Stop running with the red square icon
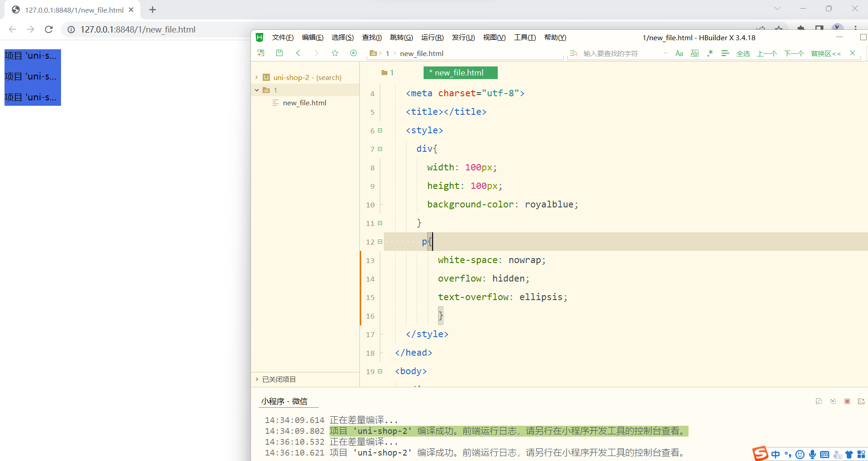 [x=847, y=401]
